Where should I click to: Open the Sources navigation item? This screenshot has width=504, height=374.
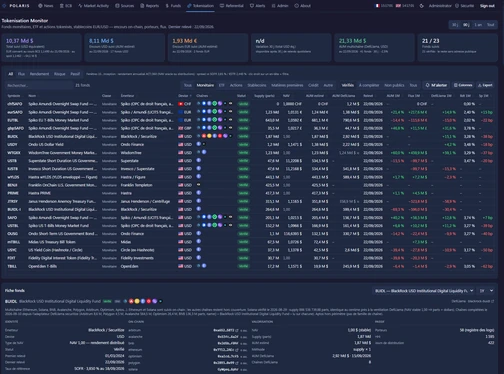click(125, 6)
